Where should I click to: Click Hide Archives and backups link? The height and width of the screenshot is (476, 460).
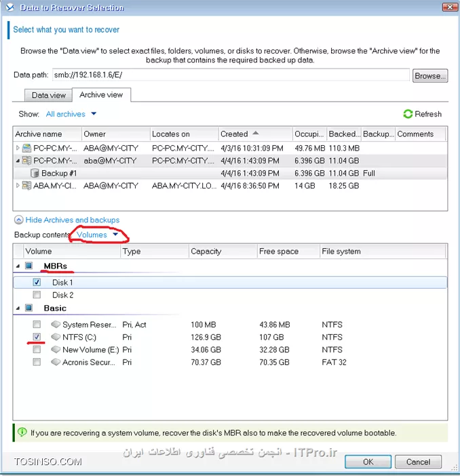point(73,220)
